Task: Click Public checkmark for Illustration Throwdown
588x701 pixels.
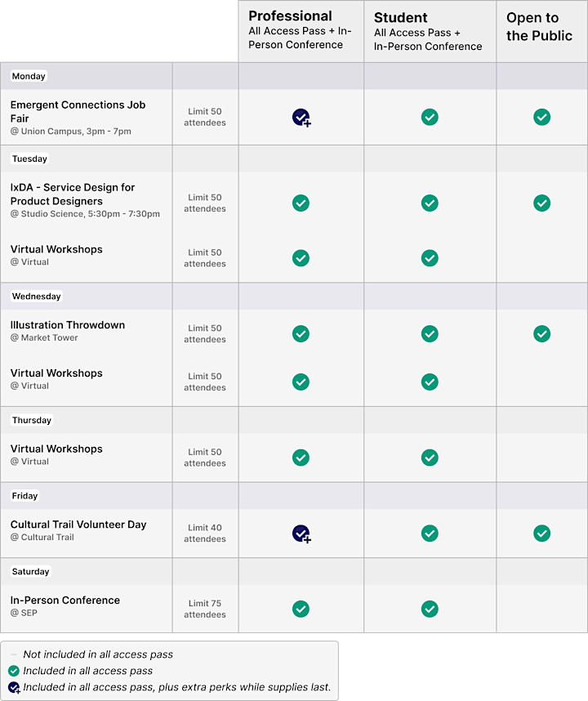Action: coord(542,333)
